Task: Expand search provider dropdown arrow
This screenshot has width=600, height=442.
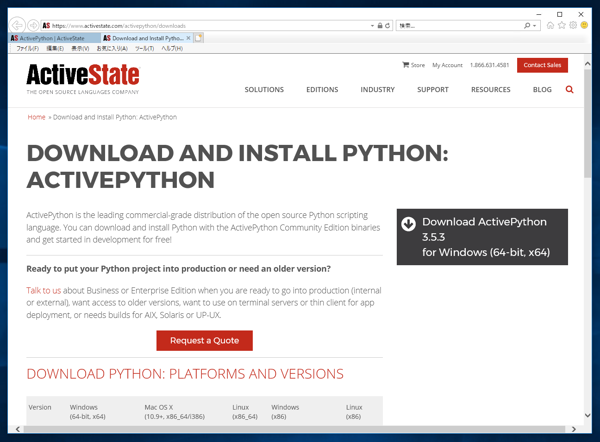Action: click(x=535, y=26)
